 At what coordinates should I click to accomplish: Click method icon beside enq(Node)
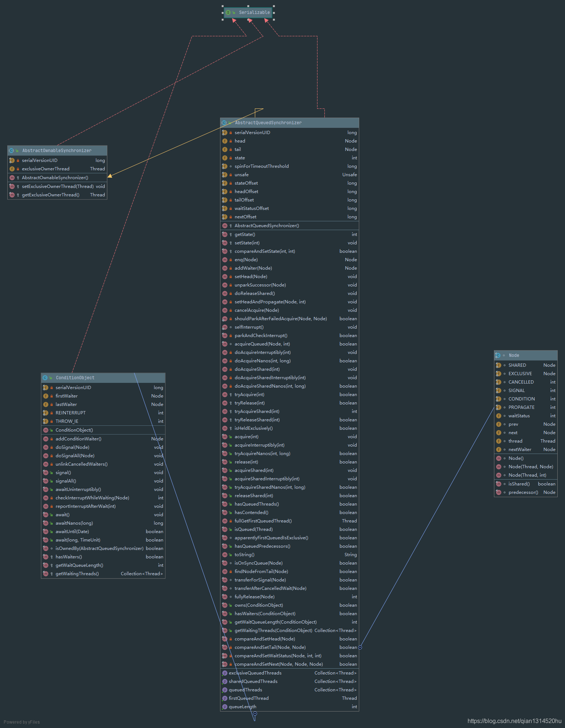224,260
